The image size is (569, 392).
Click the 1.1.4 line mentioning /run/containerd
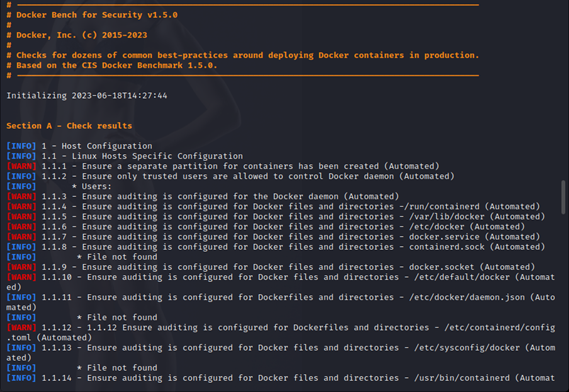(x=273, y=207)
